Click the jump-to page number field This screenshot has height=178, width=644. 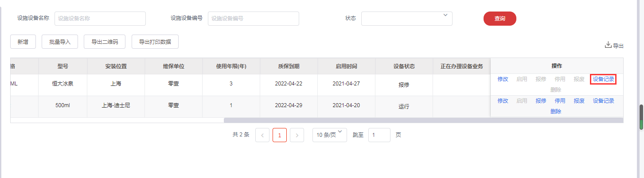[x=379, y=135]
